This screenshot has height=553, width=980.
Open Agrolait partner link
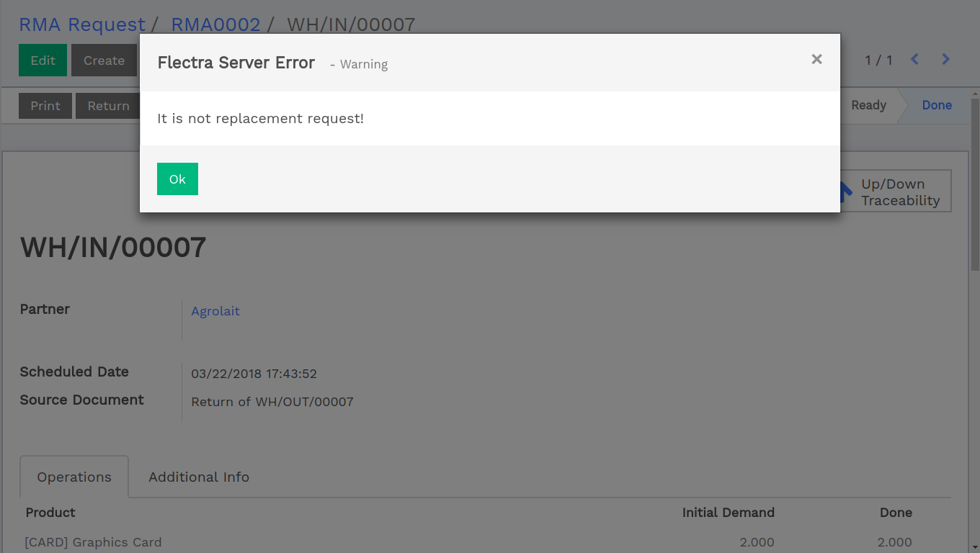click(215, 311)
